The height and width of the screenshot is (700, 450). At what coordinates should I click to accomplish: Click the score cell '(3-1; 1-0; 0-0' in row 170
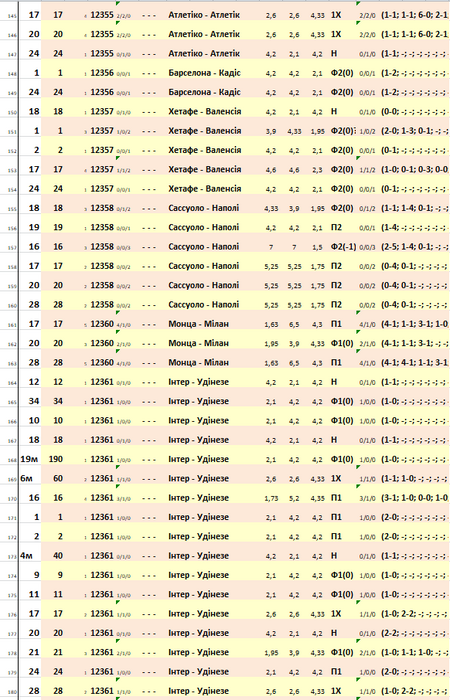pos(415,498)
